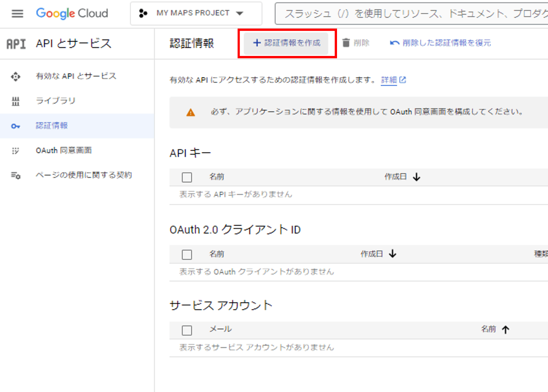
Task: Open ページの使用に関する契約 page
Action: click(x=84, y=175)
